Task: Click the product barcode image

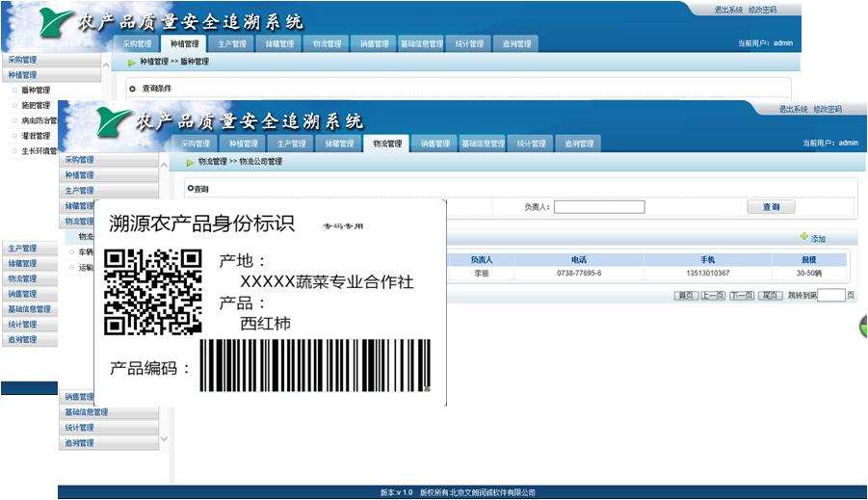Action: pos(315,366)
